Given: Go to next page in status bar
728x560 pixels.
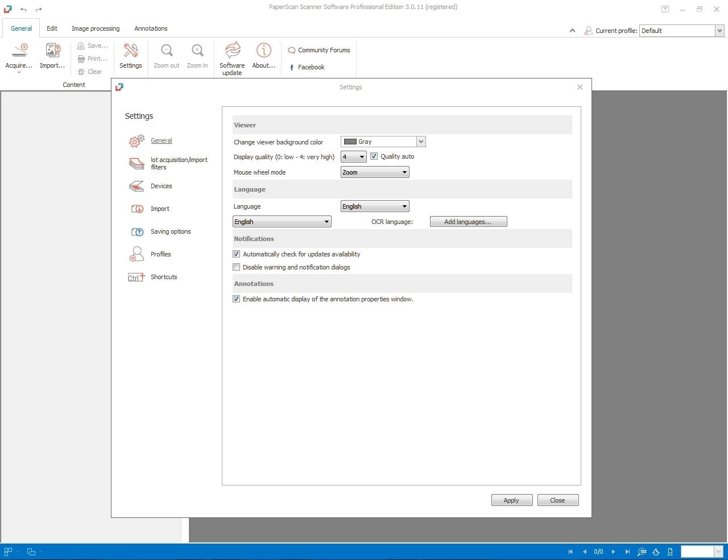Looking at the screenshot, I should 613,551.
